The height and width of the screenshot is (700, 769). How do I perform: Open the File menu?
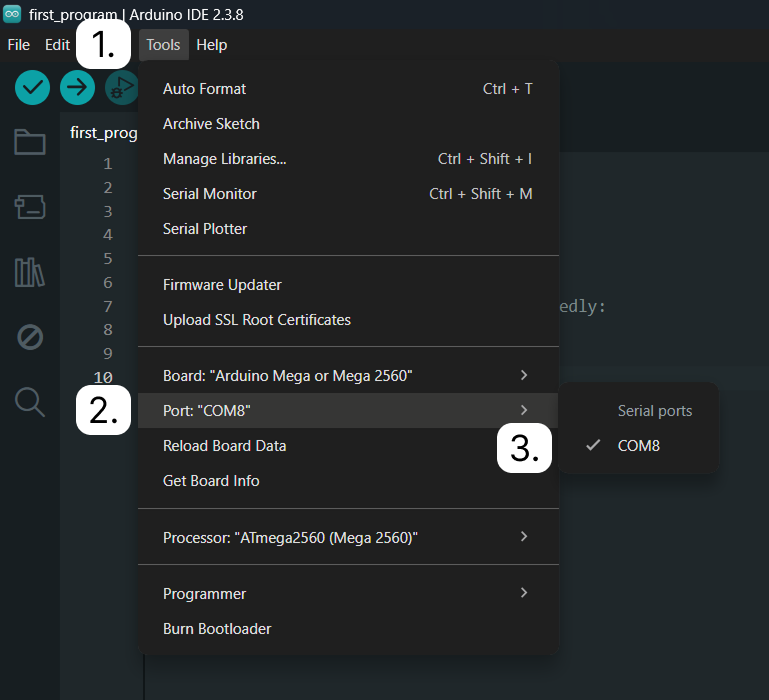point(19,45)
